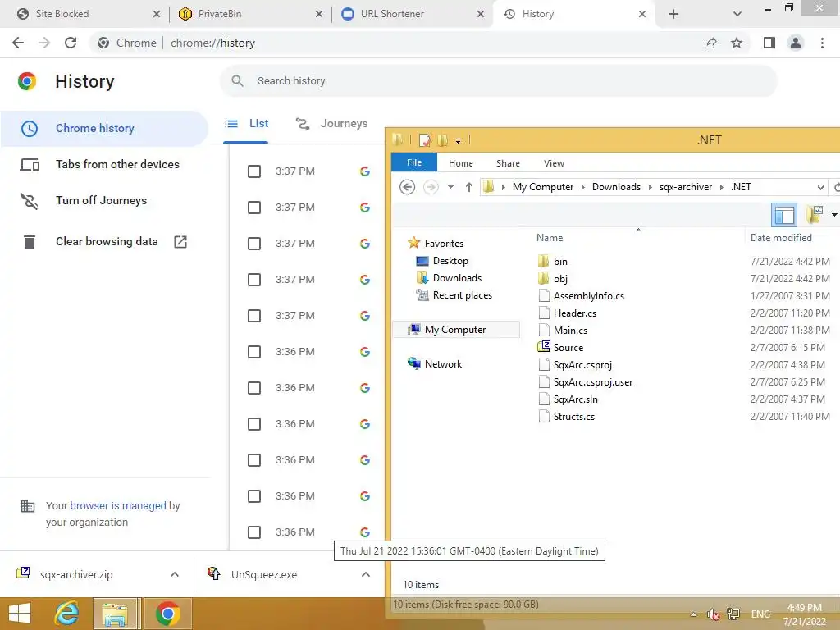This screenshot has width=840, height=630.
Task: Switch to the Journeys tab
Action: (x=331, y=124)
